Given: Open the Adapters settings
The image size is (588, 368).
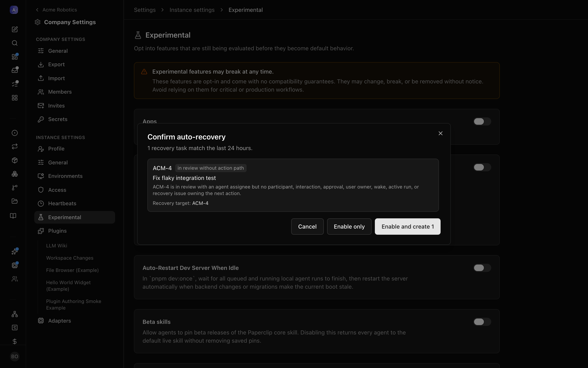Looking at the screenshot, I should pos(75,321).
